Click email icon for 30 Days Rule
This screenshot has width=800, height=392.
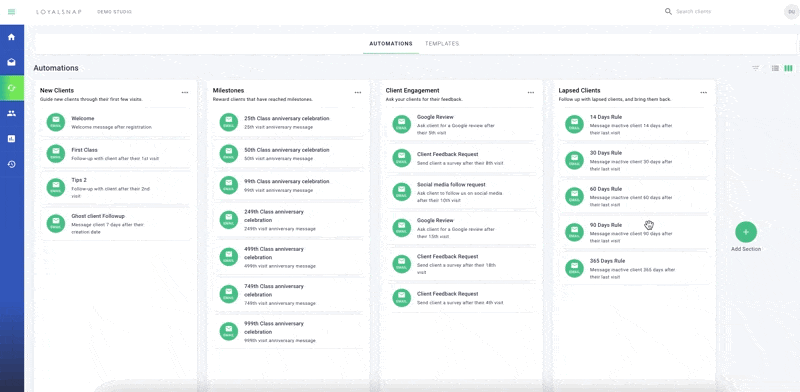tap(574, 160)
